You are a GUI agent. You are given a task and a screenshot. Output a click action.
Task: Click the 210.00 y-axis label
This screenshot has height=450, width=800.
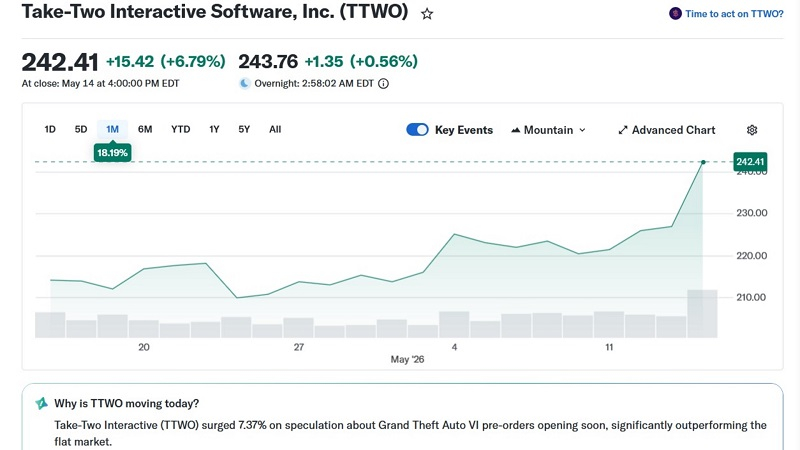(x=751, y=297)
